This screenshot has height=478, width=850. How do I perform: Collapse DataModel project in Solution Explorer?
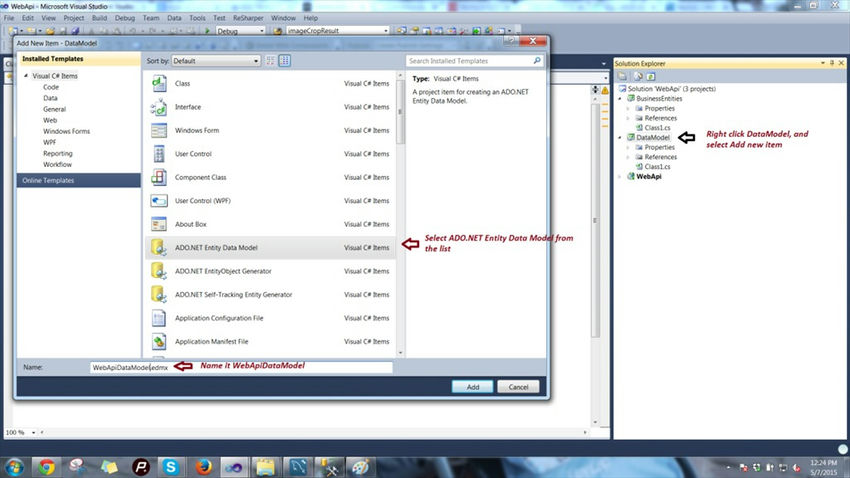[x=620, y=138]
